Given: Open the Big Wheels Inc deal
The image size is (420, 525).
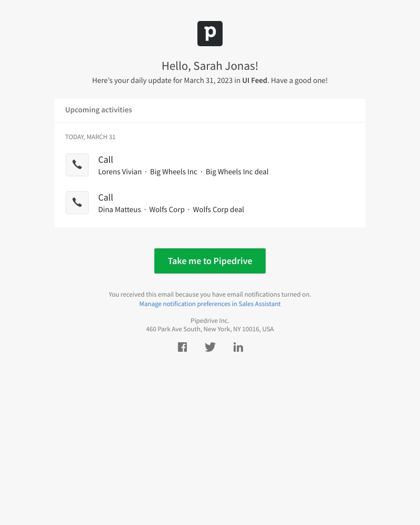Looking at the screenshot, I should click(x=237, y=172).
